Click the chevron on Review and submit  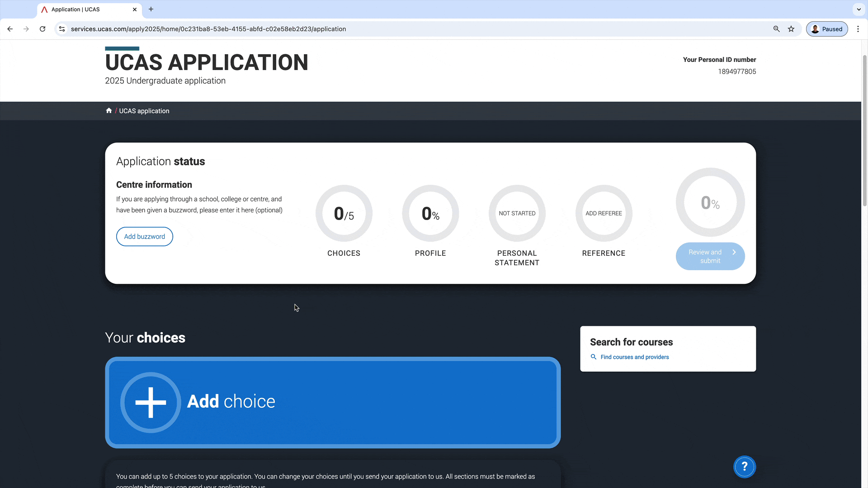[734, 252]
